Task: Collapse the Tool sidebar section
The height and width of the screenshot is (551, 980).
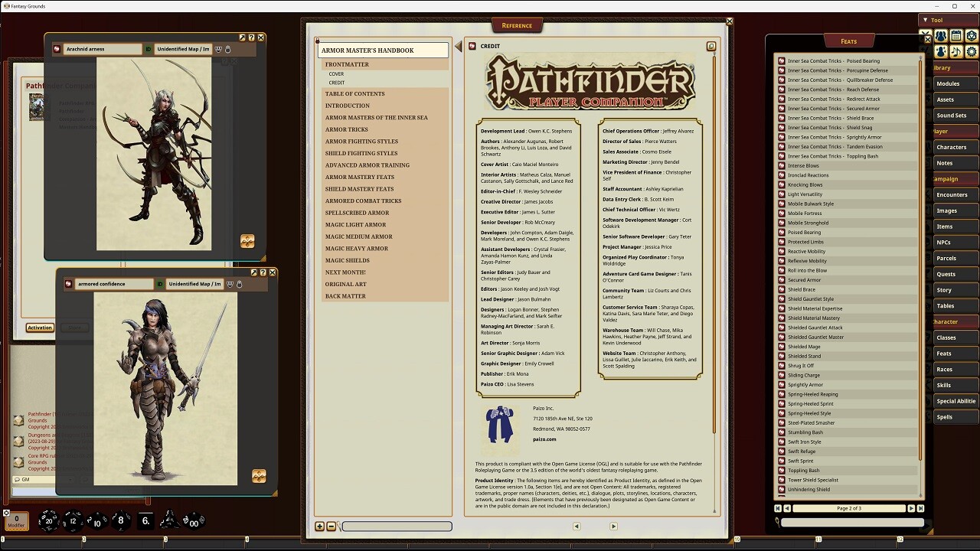Action: (x=926, y=20)
